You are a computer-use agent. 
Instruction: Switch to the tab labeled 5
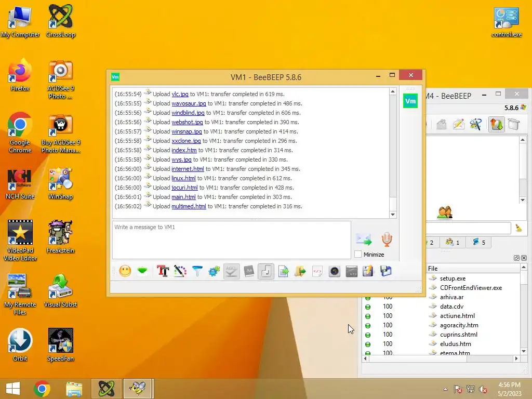coord(478,242)
